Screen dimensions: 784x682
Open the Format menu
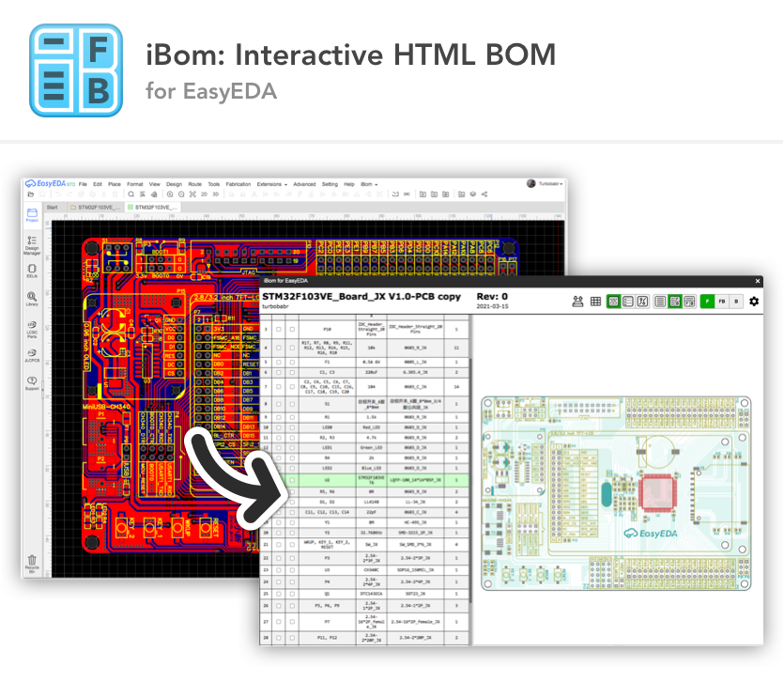click(135, 184)
